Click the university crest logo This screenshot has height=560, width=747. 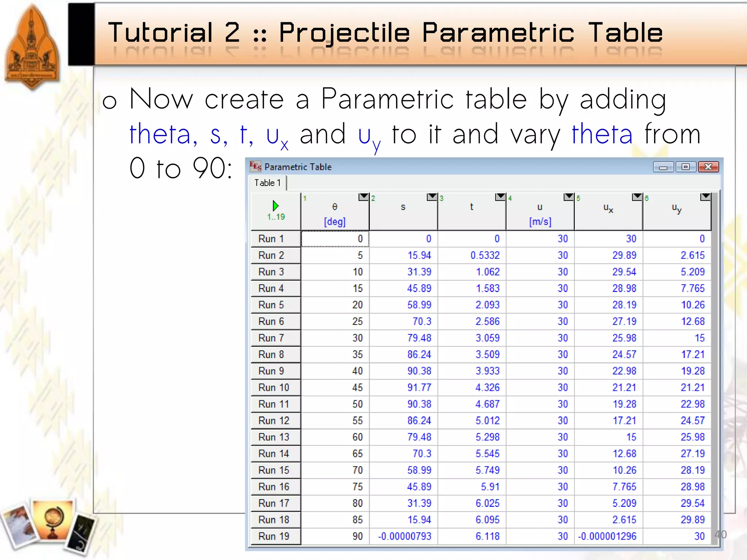point(32,47)
